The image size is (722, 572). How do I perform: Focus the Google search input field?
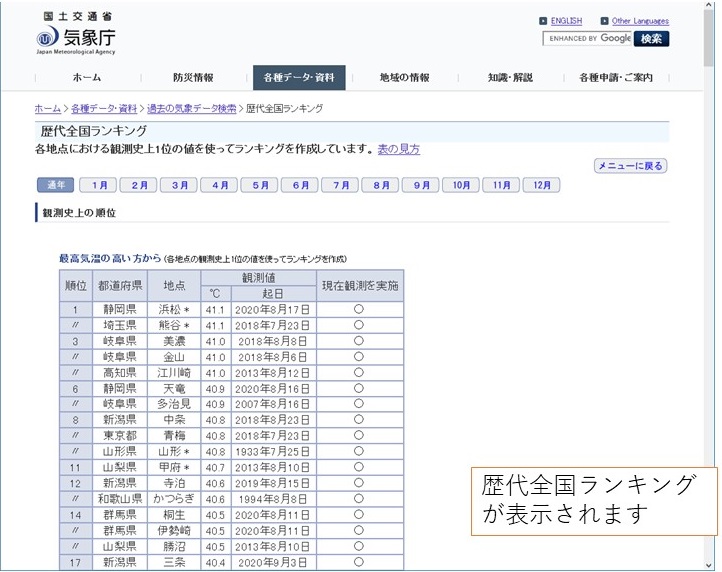coord(588,39)
